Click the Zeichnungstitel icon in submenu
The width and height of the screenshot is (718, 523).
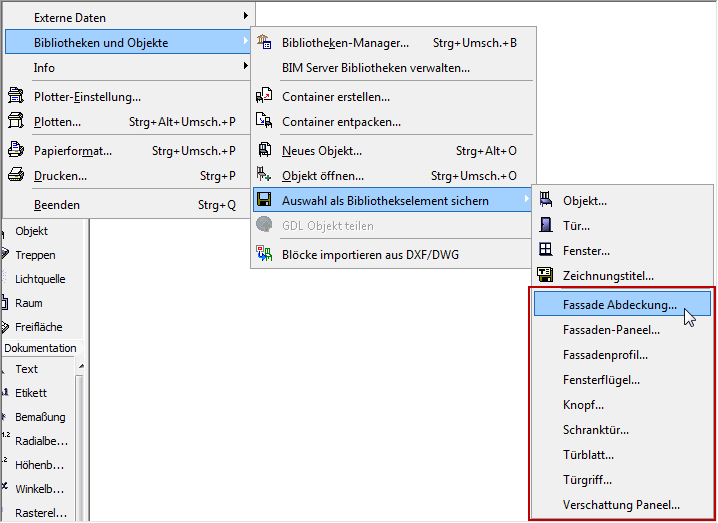tap(546, 275)
